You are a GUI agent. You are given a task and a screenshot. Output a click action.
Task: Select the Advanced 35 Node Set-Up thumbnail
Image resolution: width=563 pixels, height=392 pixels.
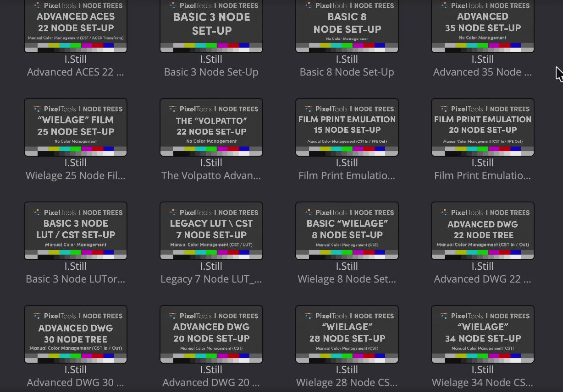pos(483,25)
